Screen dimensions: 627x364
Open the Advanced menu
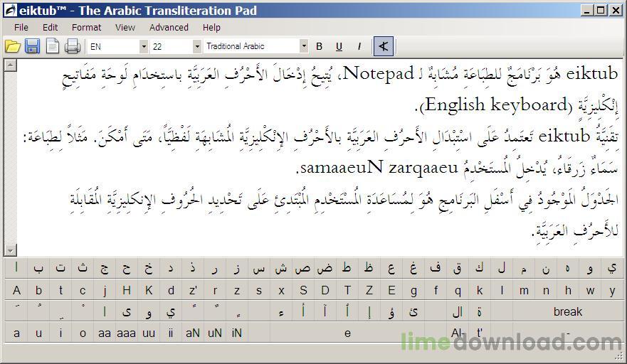pyautogui.click(x=169, y=28)
